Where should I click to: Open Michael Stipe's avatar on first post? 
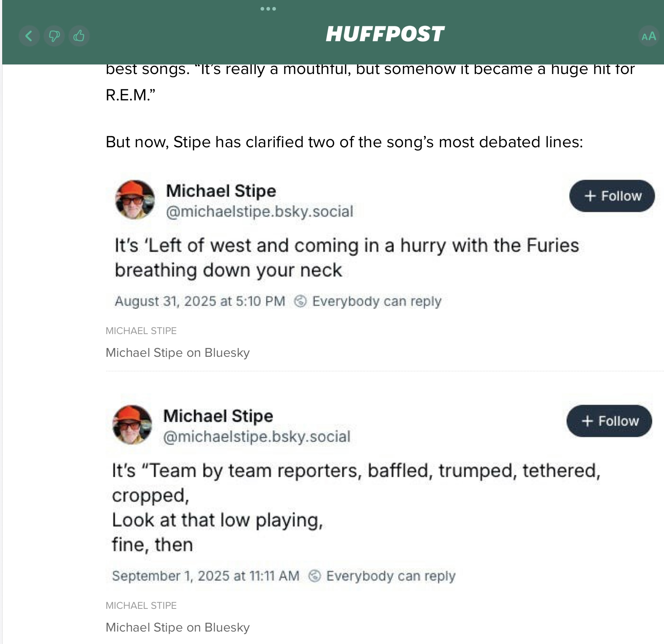click(135, 200)
